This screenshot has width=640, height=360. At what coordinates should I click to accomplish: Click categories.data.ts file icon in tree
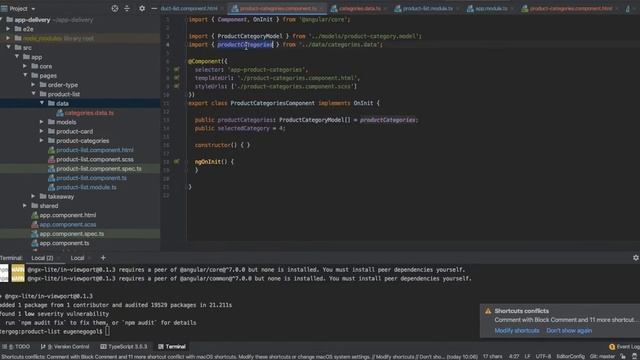click(60, 113)
